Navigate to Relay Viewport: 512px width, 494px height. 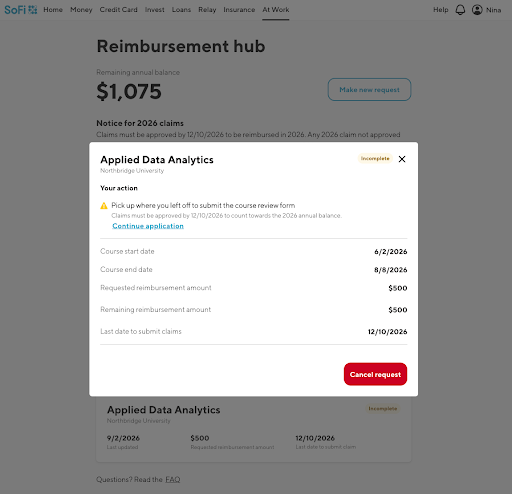207,10
